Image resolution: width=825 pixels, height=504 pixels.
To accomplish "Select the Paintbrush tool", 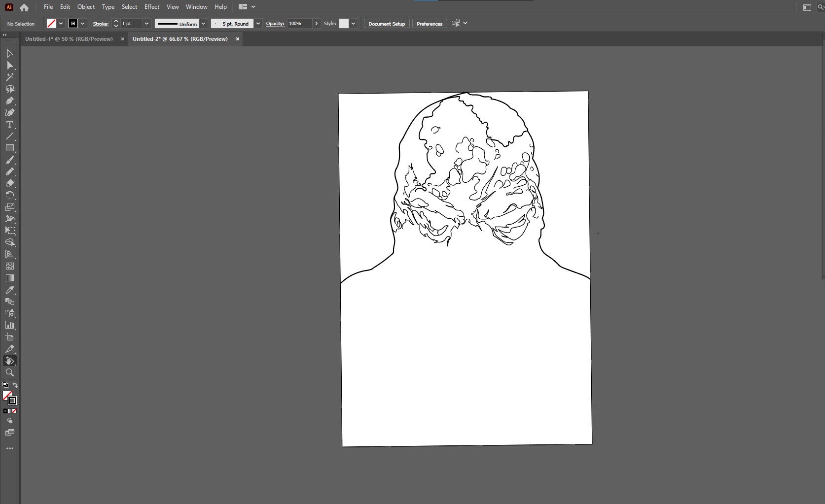I will click(10, 160).
